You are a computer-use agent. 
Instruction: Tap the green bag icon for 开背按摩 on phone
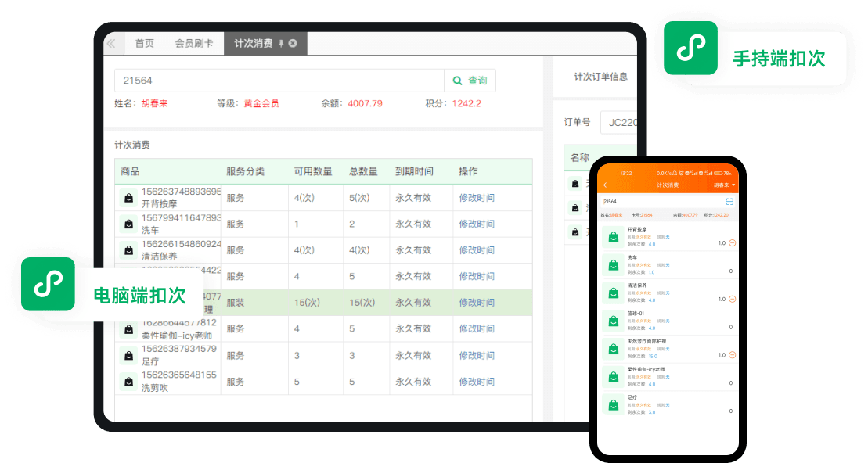pyautogui.click(x=614, y=237)
